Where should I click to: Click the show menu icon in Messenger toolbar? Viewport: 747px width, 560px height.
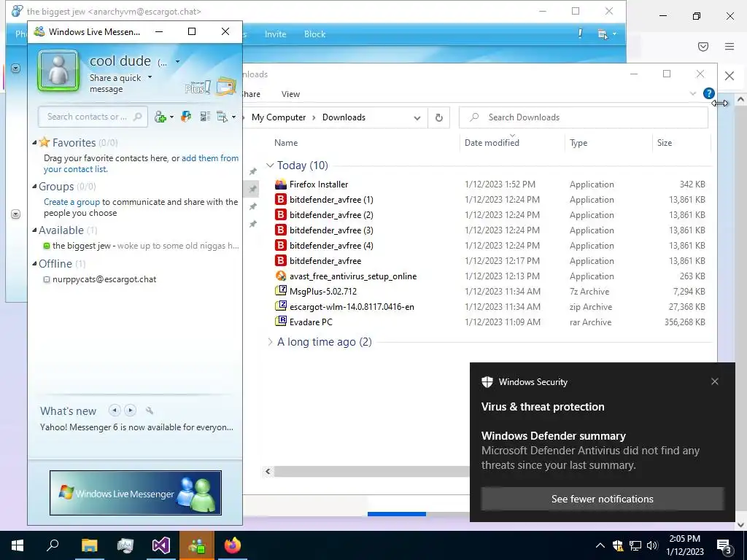pyautogui.click(x=222, y=117)
